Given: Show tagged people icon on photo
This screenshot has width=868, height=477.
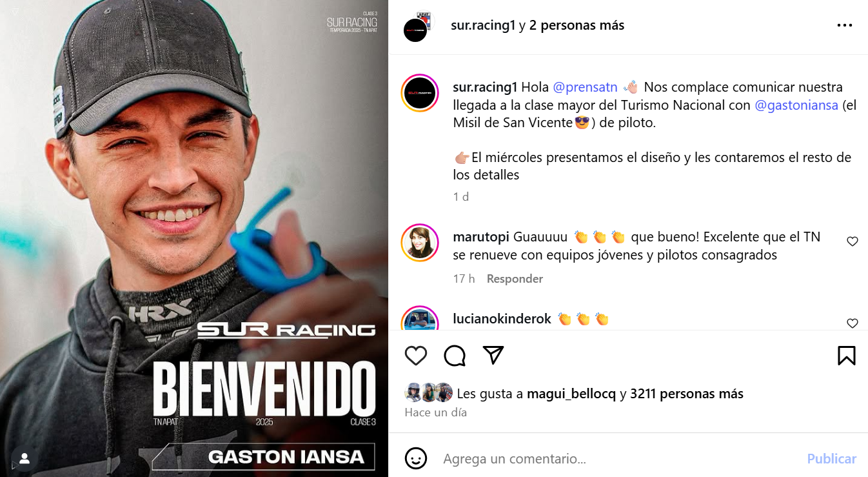Looking at the screenshot, I should click(x=25, y=458).
